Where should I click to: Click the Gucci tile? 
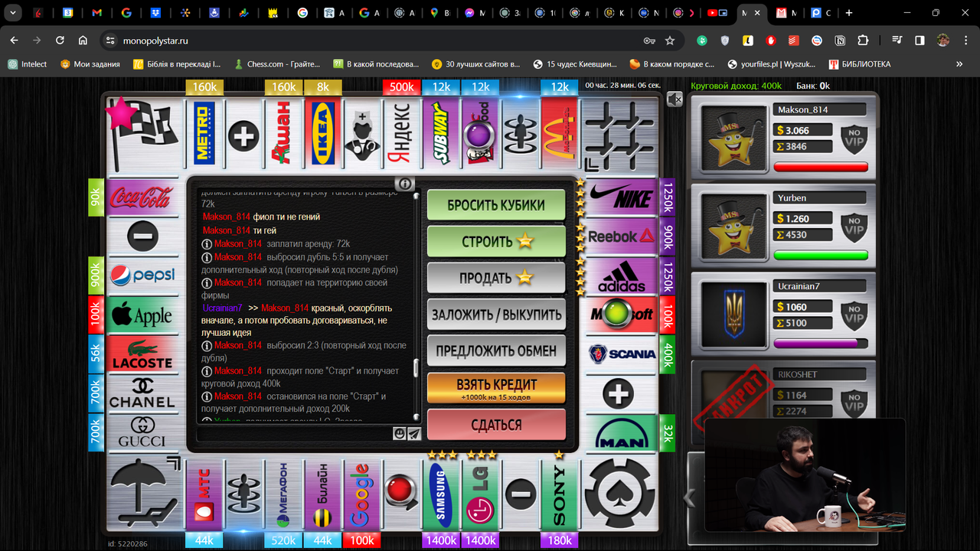click(142, 433)
